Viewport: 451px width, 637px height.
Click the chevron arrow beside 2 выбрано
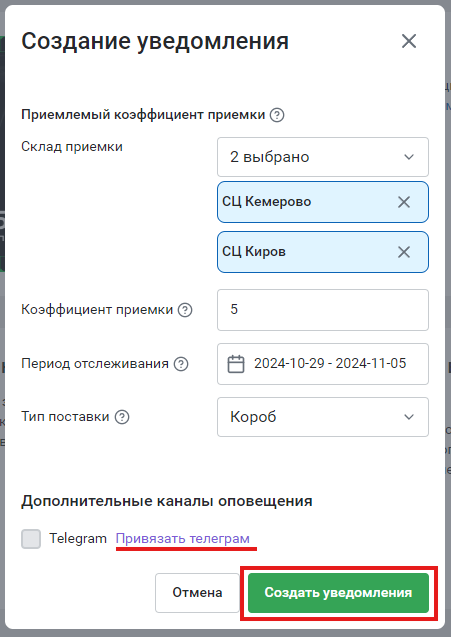(409, 157)
